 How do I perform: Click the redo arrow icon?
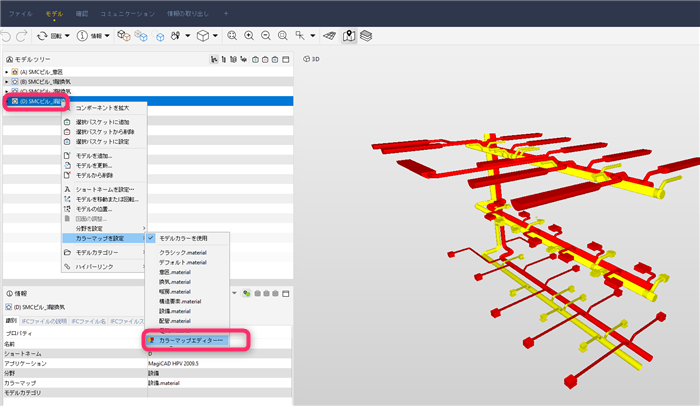pos(21,36)
